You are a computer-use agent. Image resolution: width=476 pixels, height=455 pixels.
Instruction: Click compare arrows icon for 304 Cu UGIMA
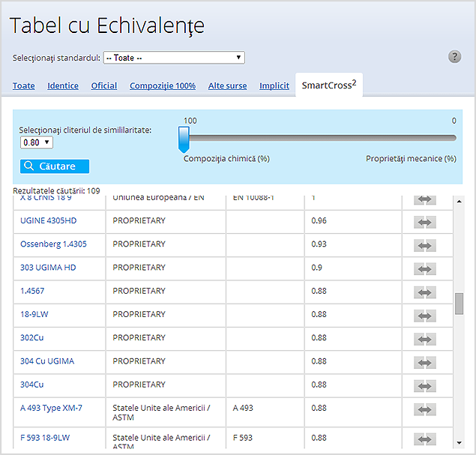[425, 362]
